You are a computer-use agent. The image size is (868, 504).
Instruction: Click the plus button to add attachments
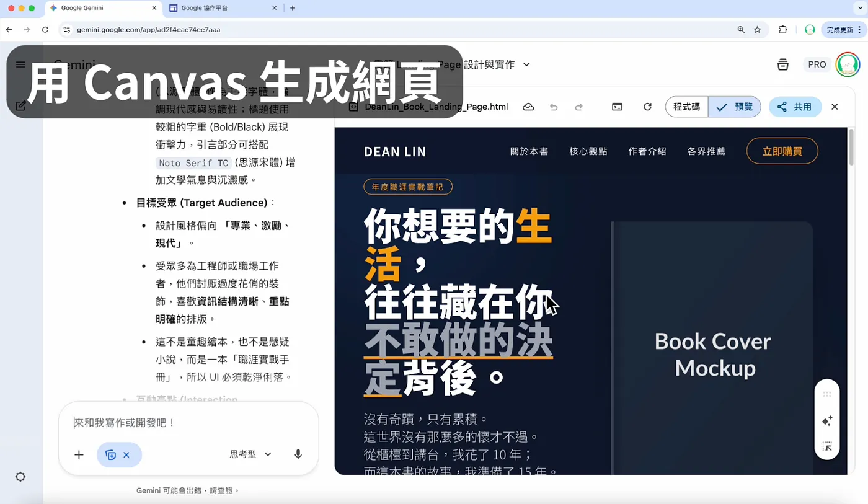79,454
